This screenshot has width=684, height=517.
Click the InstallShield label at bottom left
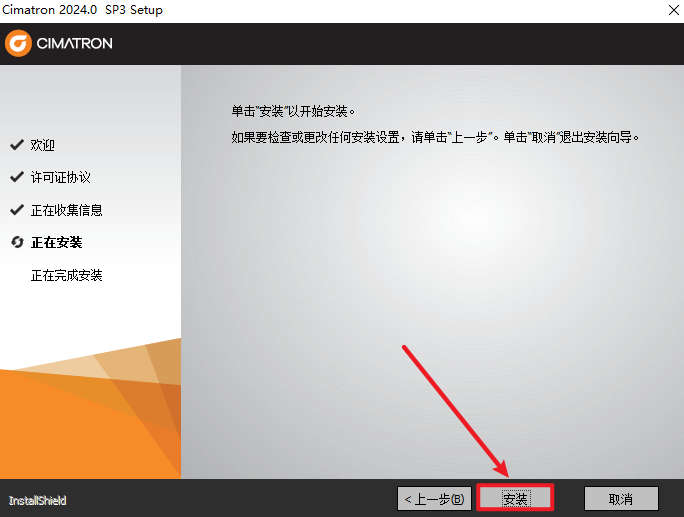click(x=37, y=500)
